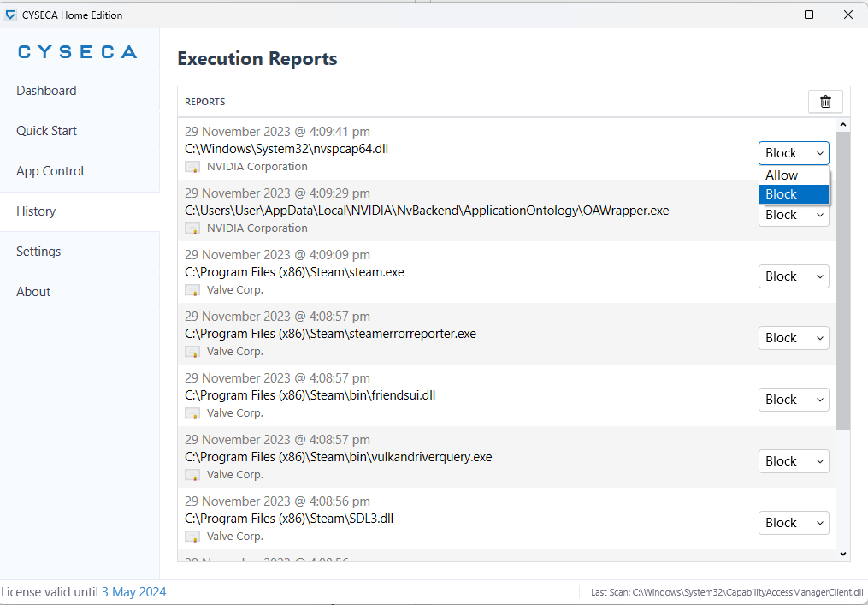Choose Allow in the open dropdown list
868x605 pixels.
pyautogui.click(x=794, y=175)
